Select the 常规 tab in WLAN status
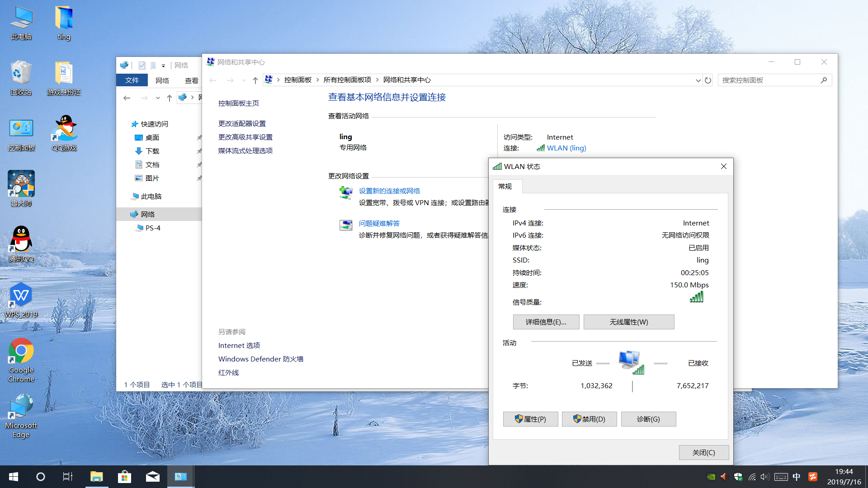Image resolution: width=868 pixels, height=488 pixels. pyautogui.click(x=505, y=186)
